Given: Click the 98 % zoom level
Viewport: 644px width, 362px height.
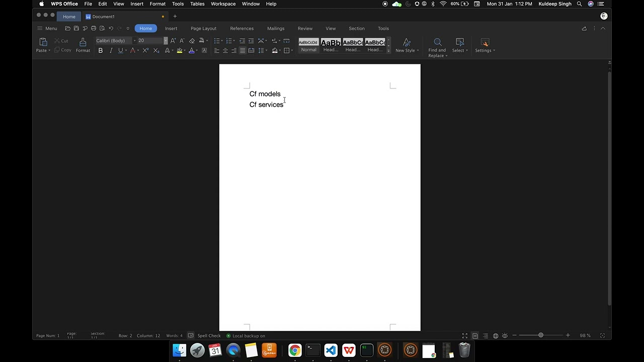Looking at the screenshot, I should (585, 336).
